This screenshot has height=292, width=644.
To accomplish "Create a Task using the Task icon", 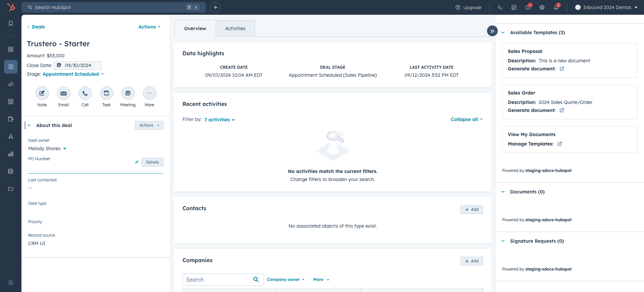I will 107,93.
